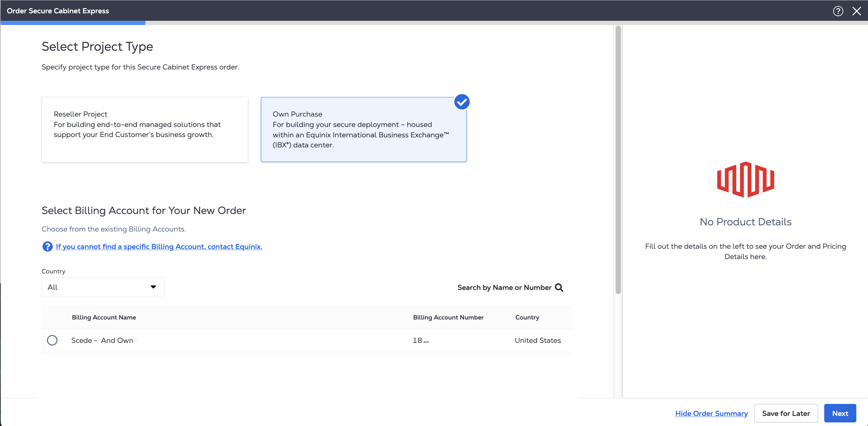Select the Reseller Project card

click(x=145, y=130)
